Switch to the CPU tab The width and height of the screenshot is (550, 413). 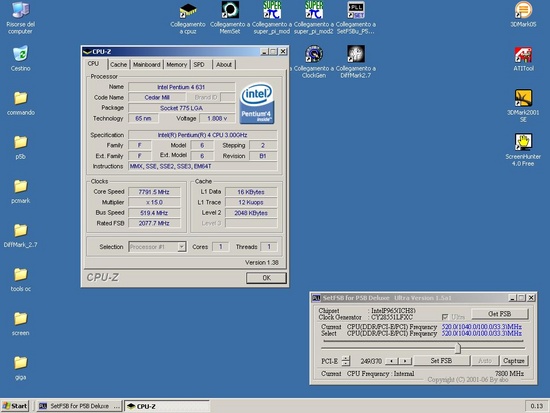[93, 64]
